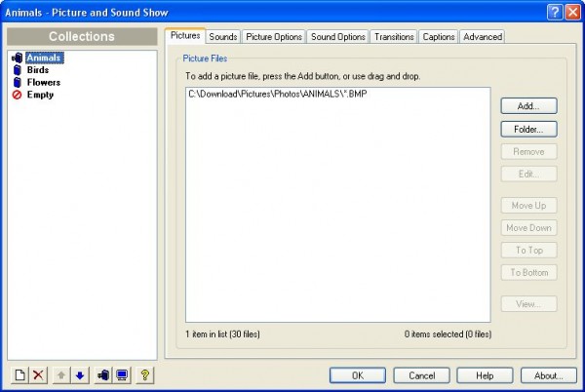Click the red X delete collection icon
The width and height of the screenshot is (585, 392).
coord(38,374)
